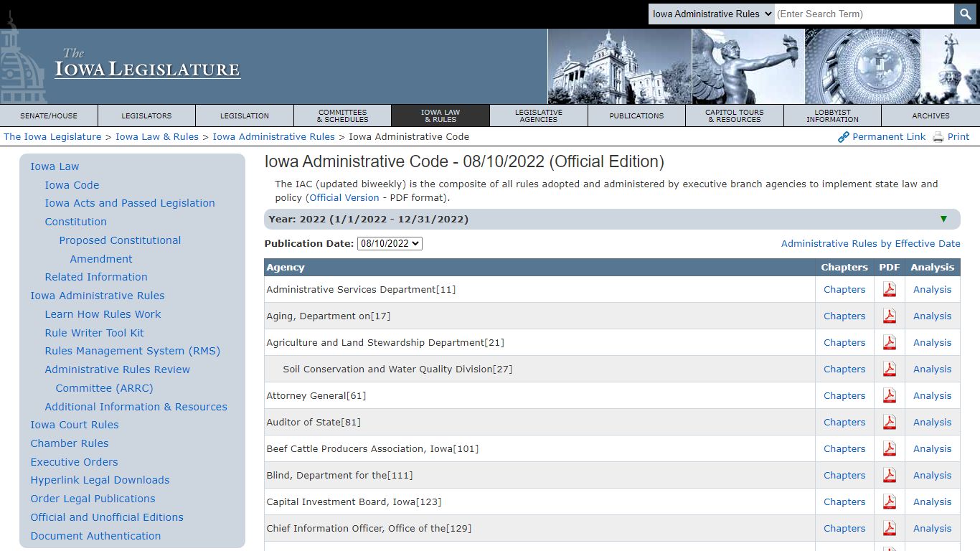Open Rules Management System (RMS)
980x551 pixels.
(132, 351)
